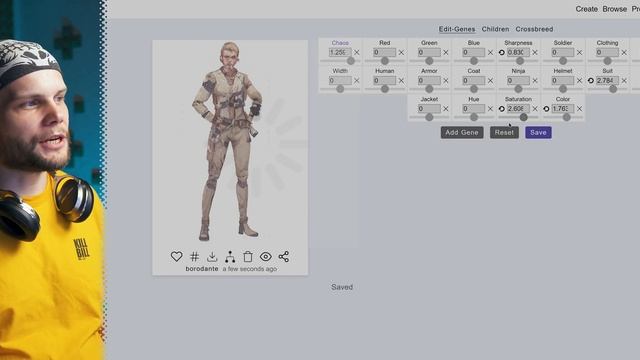640x360 pixels.
Task: Click the Reset button
Action: (504, 132)
